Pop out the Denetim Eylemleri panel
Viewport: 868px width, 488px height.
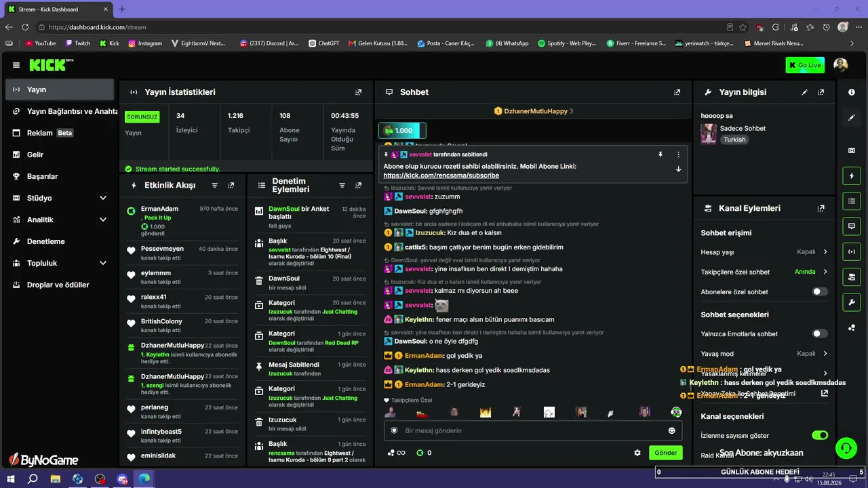pyautogui.click(x=359, y=185)
